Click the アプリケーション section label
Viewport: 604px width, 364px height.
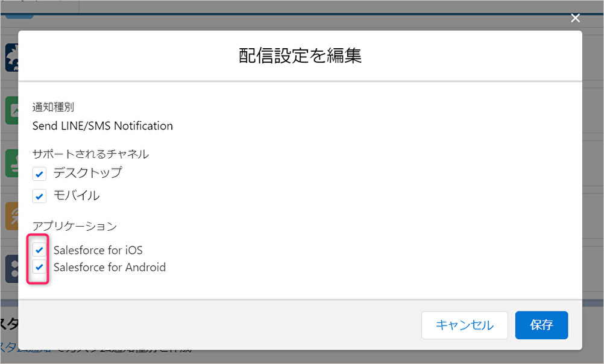tap(75, 226)
